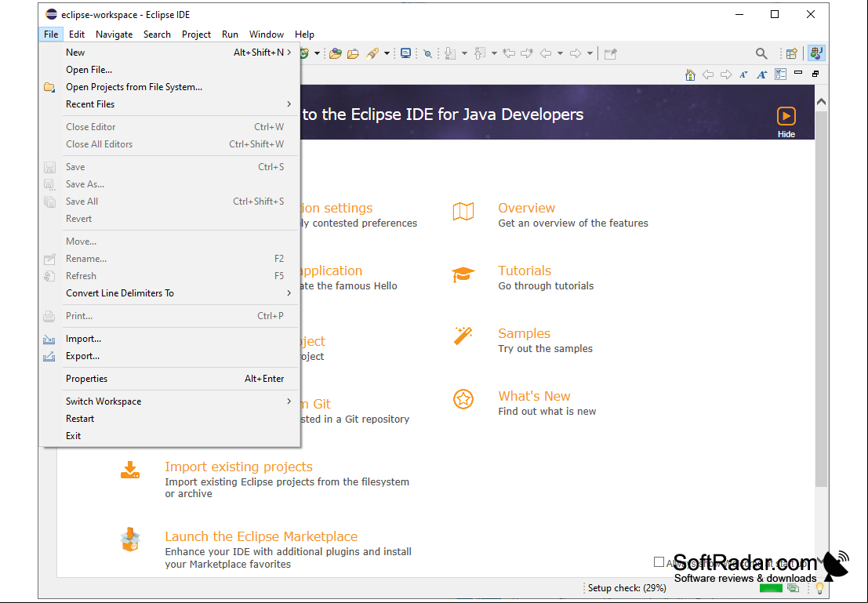Open Properties from the File menu
868x603 pixels.
170,379
